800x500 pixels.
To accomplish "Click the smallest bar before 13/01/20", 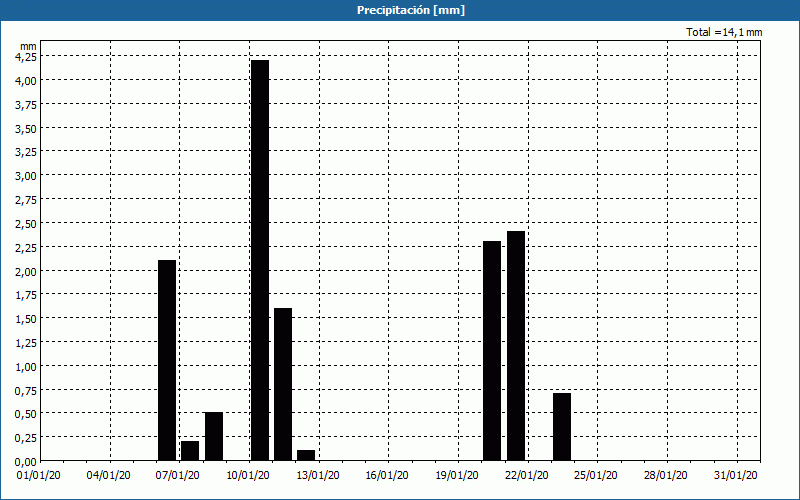I will click(x=306, y=456).
